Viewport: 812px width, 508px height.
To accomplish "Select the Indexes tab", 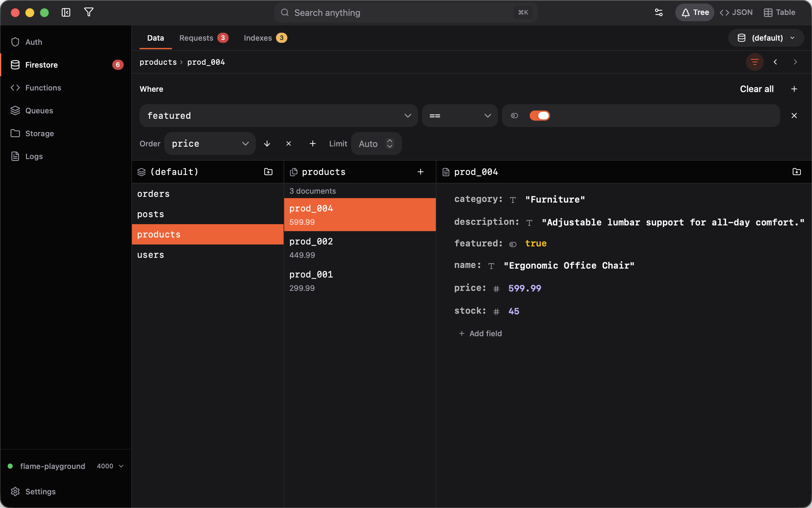I will pos(265,38).
